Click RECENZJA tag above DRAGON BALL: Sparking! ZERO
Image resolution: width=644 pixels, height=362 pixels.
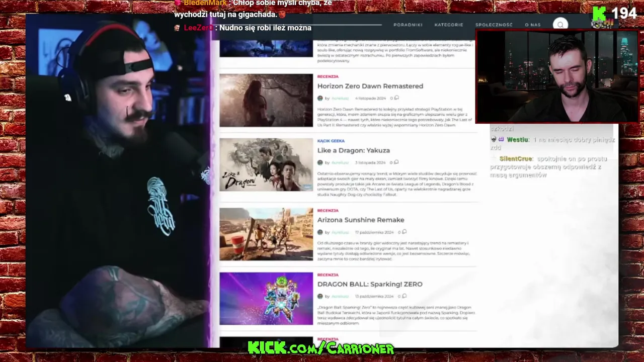(x=328, y=275)
